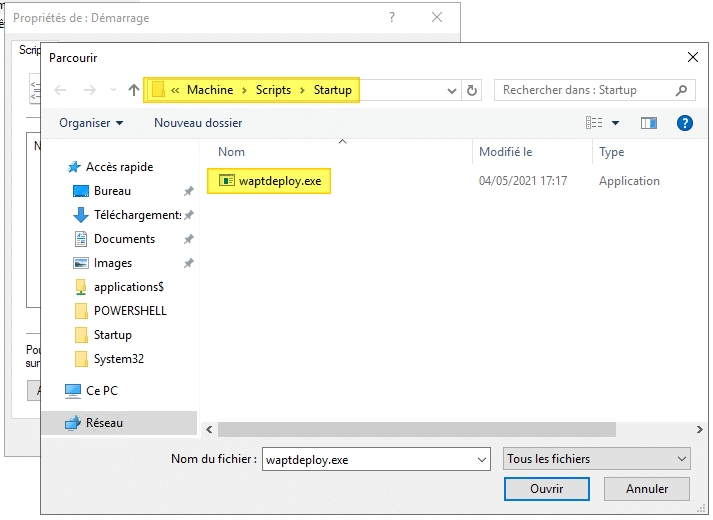Click the Ce PC computer icon
The image size is (713, 520).
coord(73,391)
